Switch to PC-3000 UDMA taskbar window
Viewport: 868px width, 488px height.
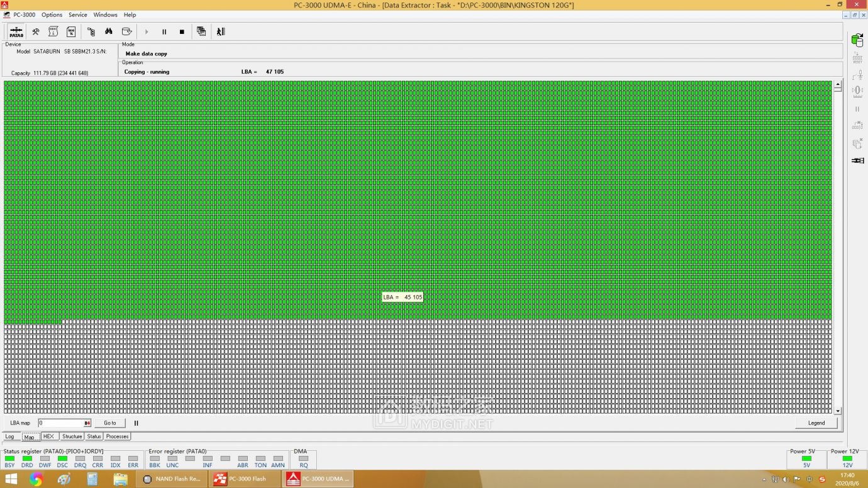(x=318, y=479)
